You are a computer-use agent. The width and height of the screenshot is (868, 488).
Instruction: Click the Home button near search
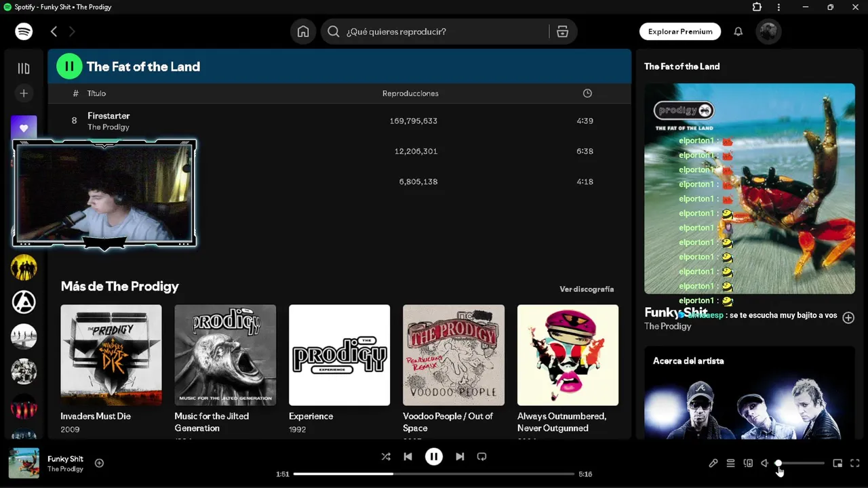coord(303,31)
